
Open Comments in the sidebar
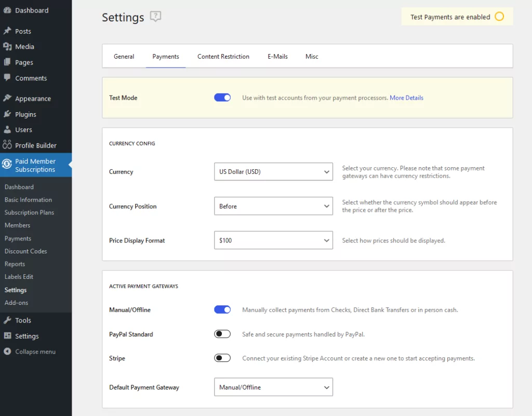[31, 78]
